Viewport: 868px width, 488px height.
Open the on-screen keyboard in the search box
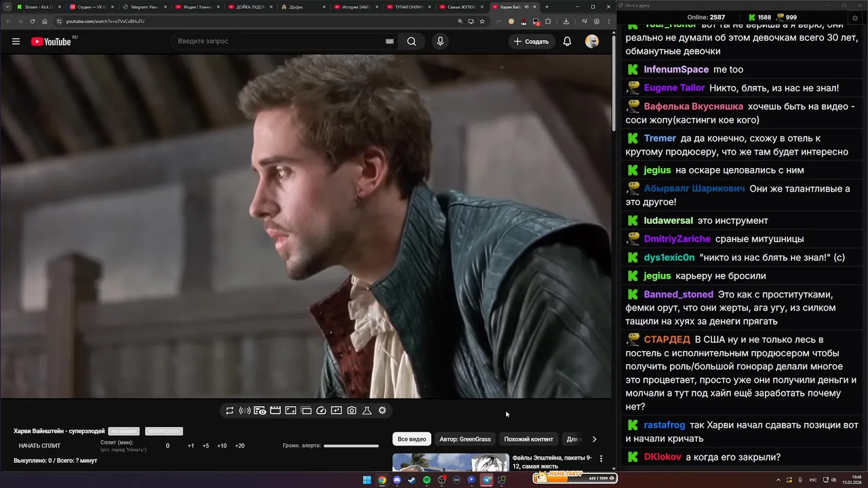click(x=389, y=41)
